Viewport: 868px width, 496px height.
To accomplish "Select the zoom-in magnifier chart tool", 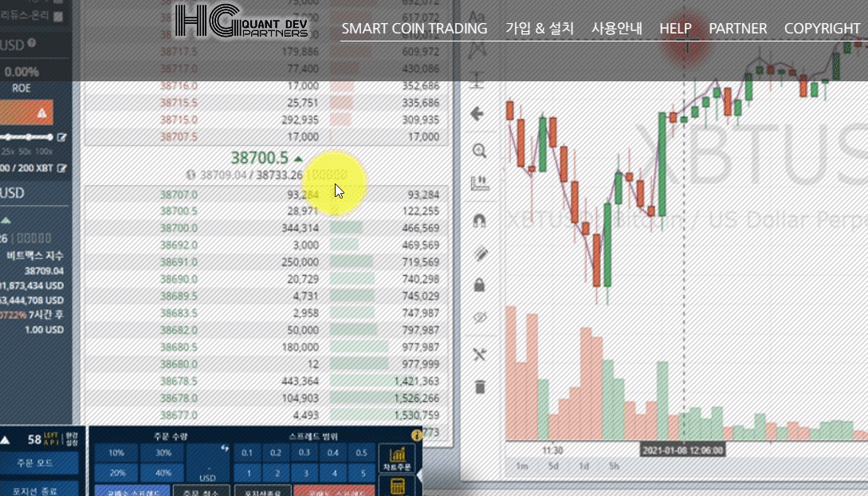I will tap(479, 151).
